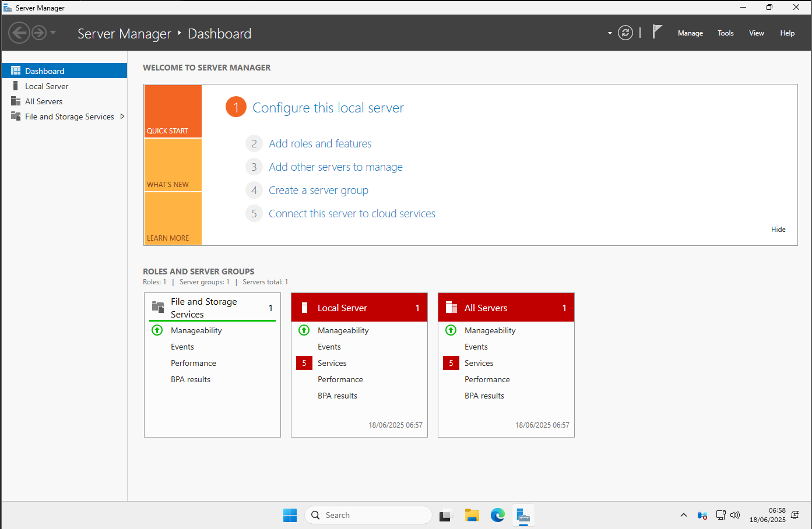The image size is (812, 529).
Task: Click Add other servers to manage link
Action: 336,167
